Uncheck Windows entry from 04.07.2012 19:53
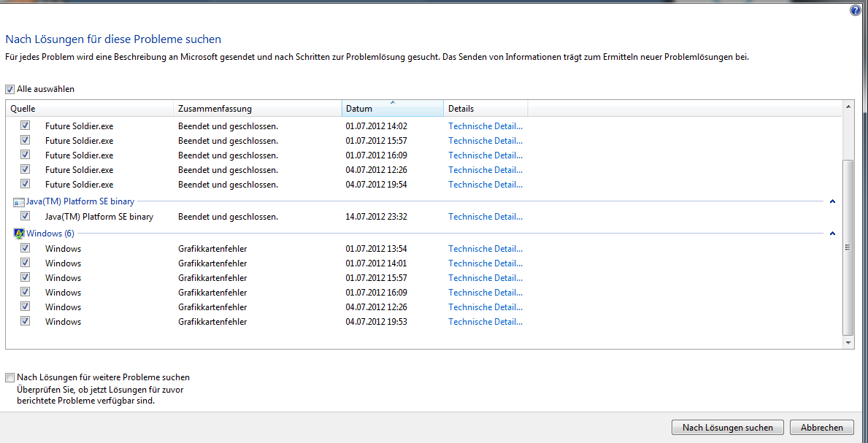 tap(25, 320)
